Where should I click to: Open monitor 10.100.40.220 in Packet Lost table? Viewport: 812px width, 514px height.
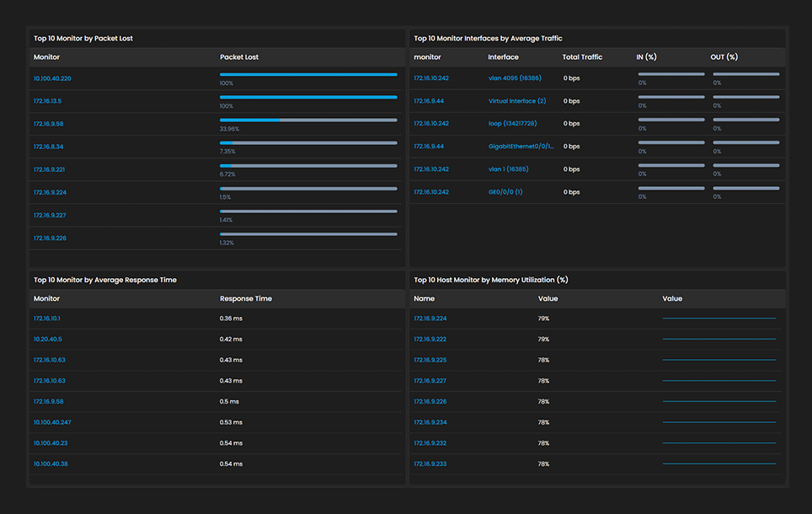click(52, 78)
